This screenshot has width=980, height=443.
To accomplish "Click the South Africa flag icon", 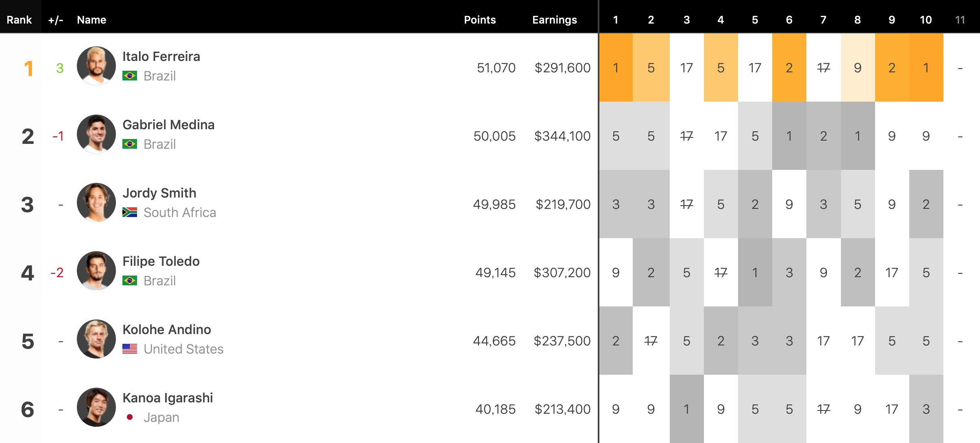I will point(130,213).
